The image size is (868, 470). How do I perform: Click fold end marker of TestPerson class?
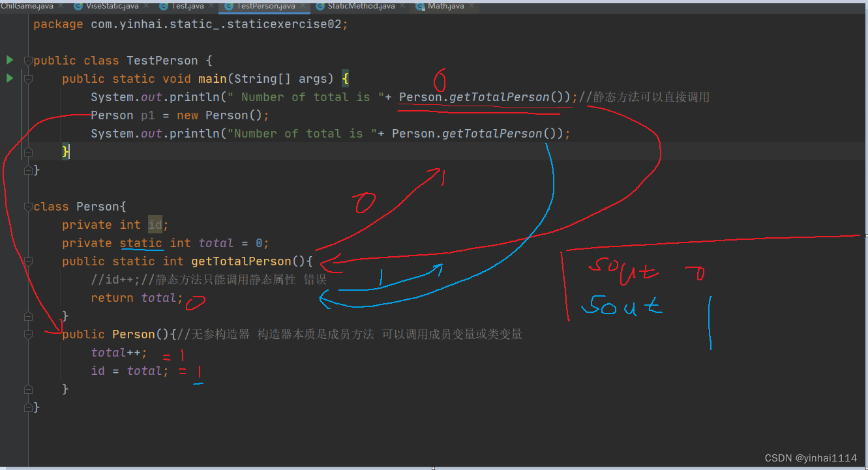tap(27, 170)
